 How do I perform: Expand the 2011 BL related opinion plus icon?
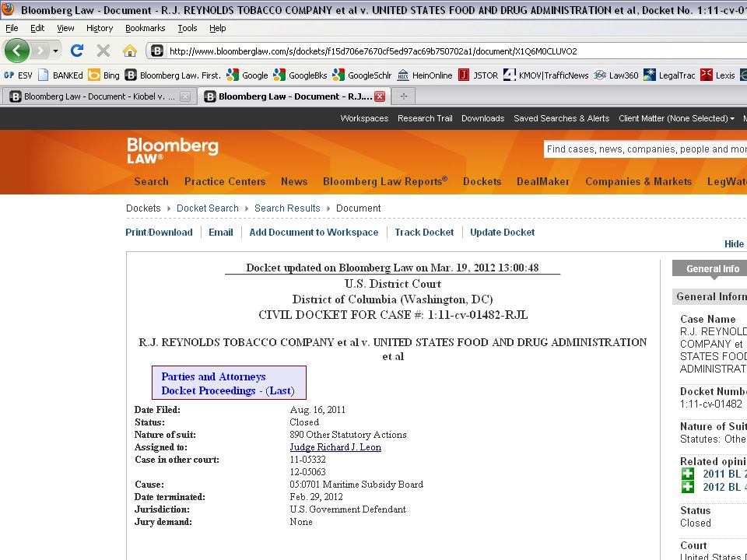point(687,474)
